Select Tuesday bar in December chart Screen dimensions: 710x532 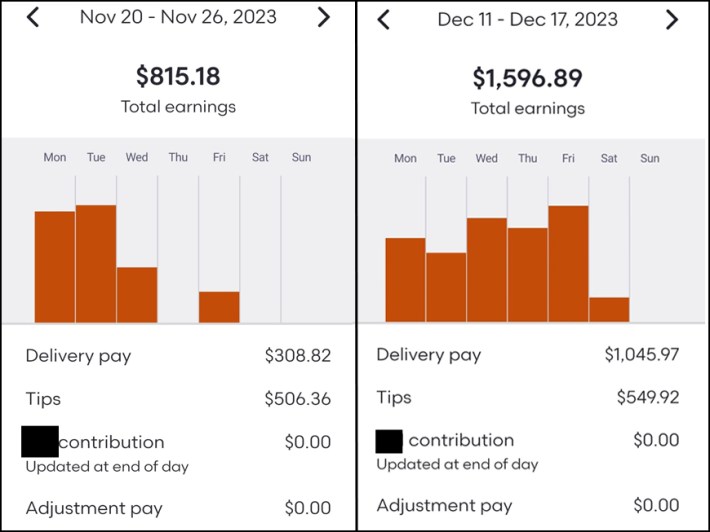click(446, 287)
